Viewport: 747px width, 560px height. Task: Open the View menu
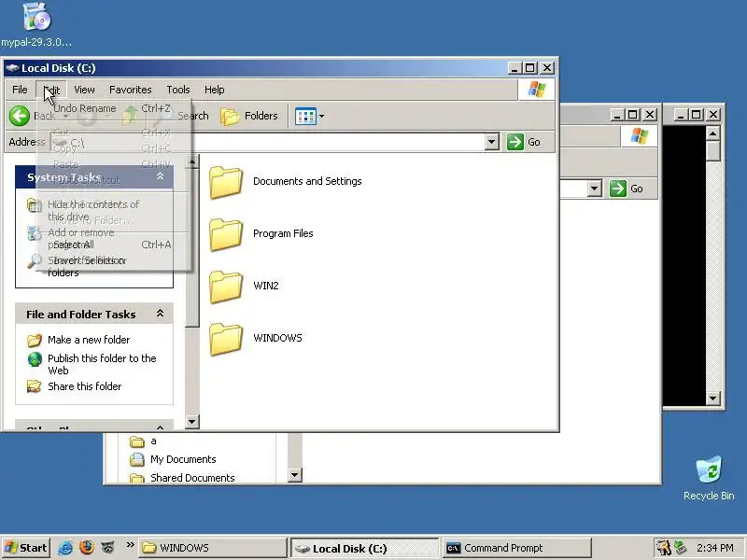(x=84, y=90)
